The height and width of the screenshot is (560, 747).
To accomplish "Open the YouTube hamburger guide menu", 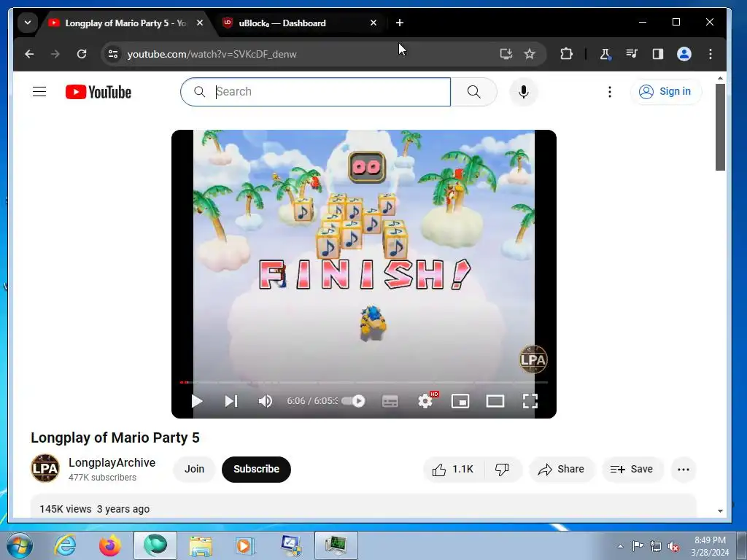I will [x=39, y=91].
